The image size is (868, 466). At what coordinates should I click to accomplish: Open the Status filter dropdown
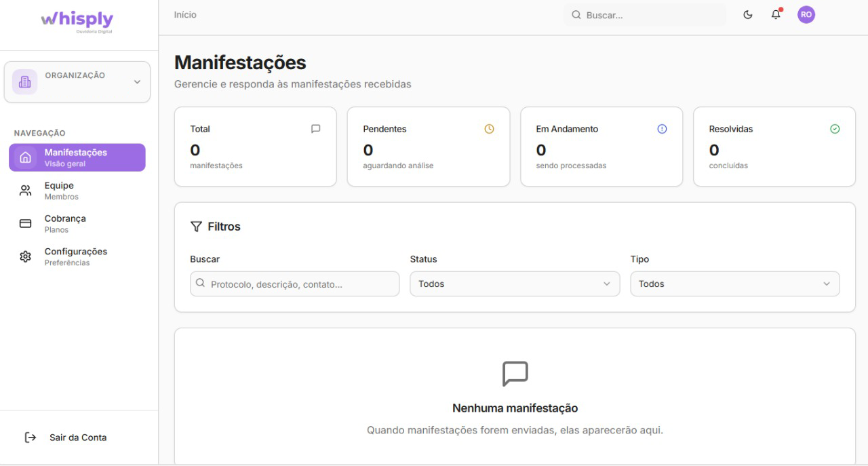pos(515,284)
